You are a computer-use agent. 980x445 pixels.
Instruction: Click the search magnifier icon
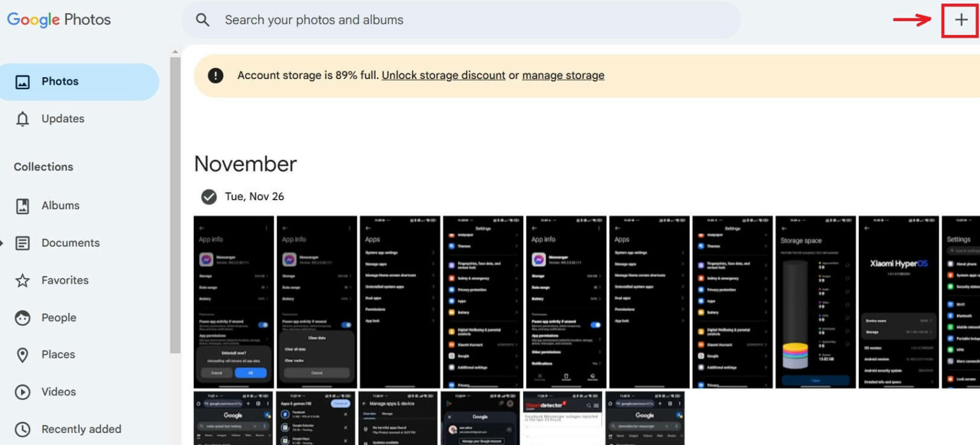[x=203, y=20]
